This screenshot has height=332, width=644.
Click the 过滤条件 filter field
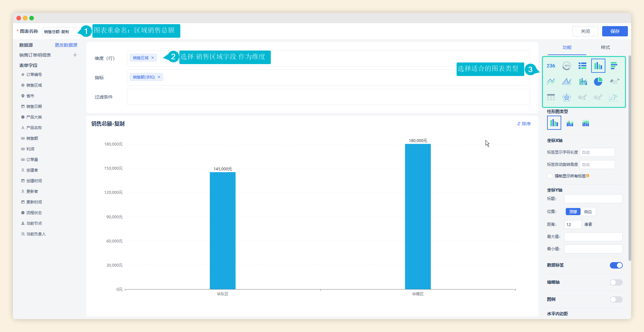(328, 97)
